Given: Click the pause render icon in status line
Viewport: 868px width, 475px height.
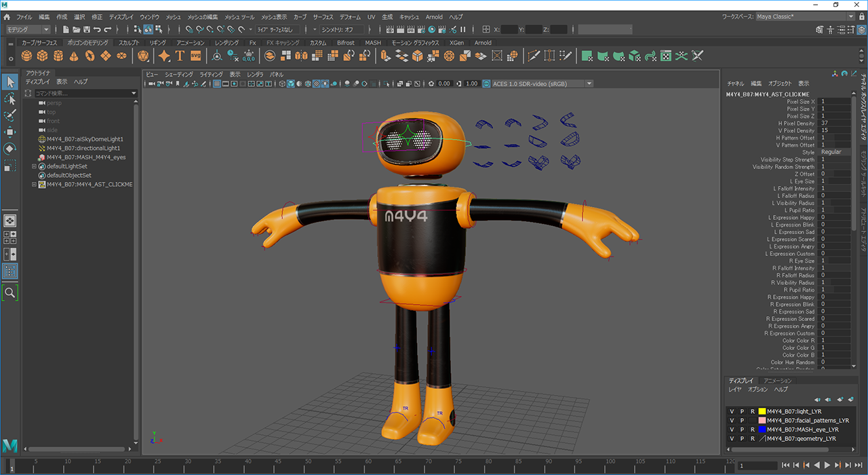Looking at the screenshot, I should [x=463, y=29].
